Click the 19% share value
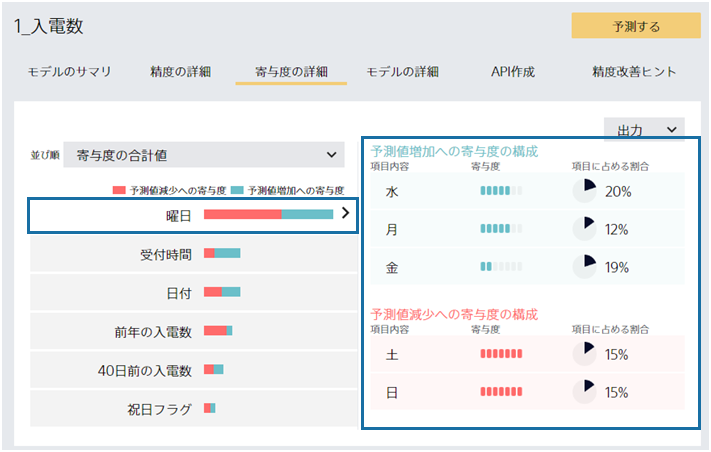Viewport: 711px width, 452px height. tap(617, 267)
